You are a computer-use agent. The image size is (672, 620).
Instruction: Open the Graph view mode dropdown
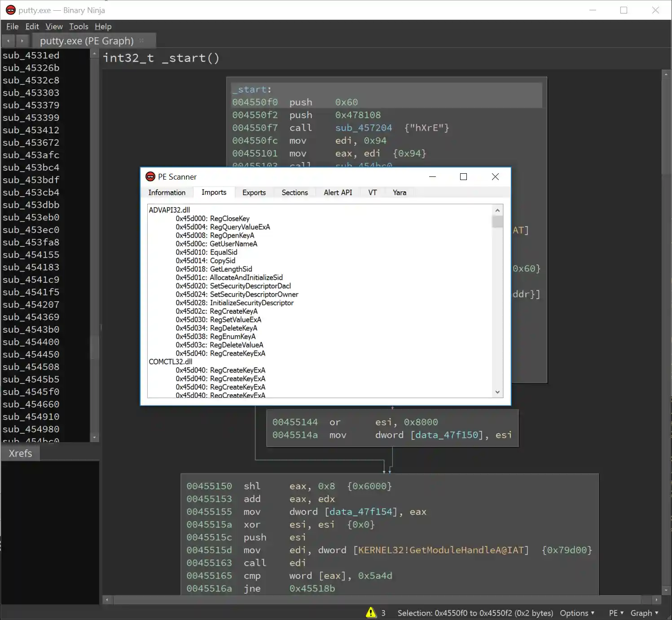point(644,613)
